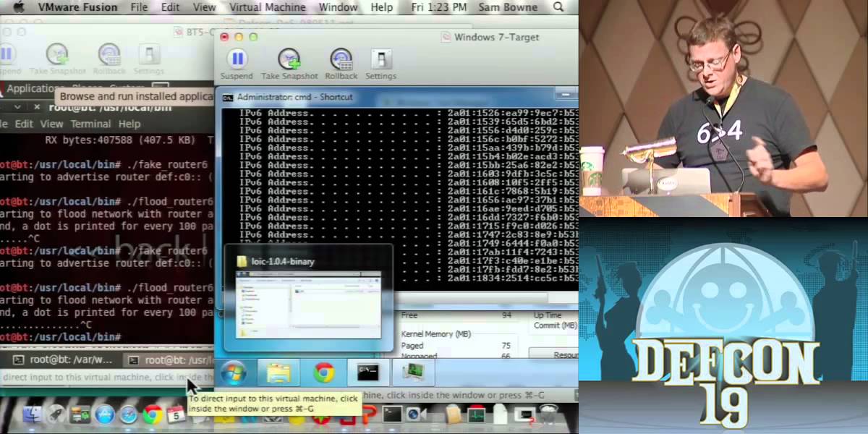Open the Windows 7 Start button

(234, 373)
